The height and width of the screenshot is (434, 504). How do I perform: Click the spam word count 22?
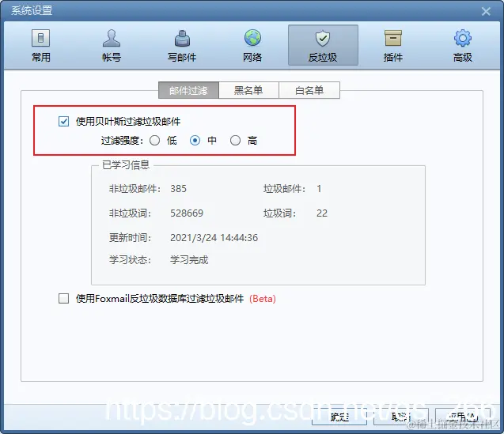322,213
